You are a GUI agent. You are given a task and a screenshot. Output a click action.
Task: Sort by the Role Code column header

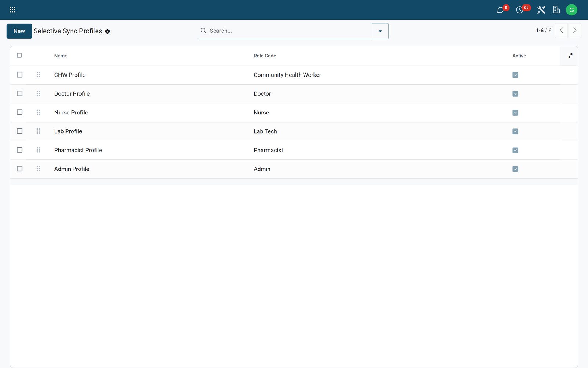[x=265, y=56]
